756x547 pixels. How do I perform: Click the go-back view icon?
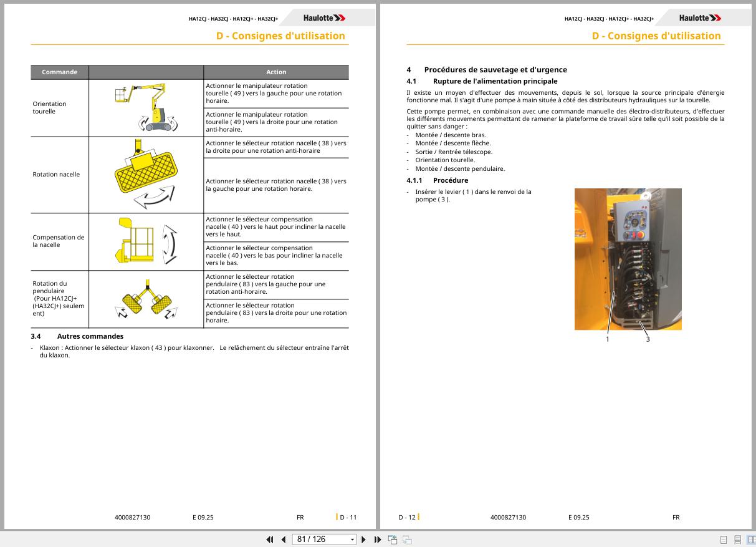tap(393, 540)
